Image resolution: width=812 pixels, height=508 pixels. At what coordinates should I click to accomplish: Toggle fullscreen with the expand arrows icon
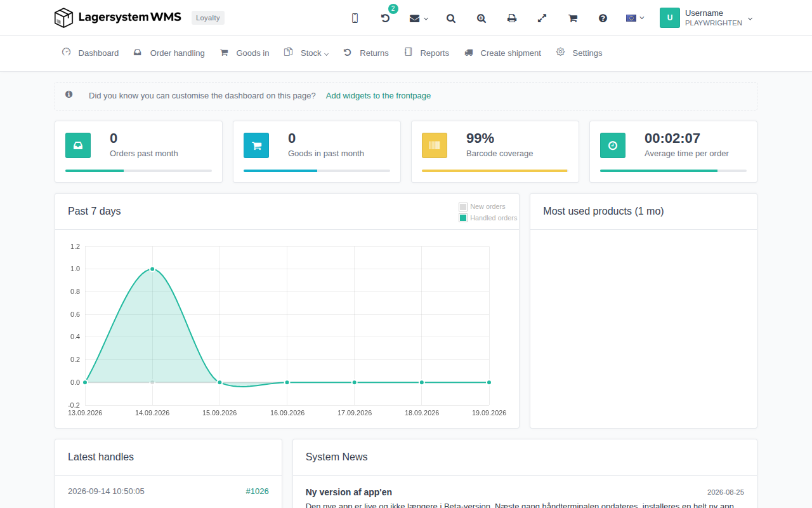542,18
